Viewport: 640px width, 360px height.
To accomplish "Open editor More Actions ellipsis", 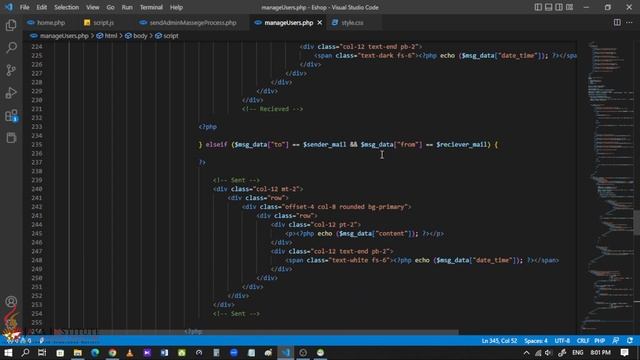I will click(x=629, y=22).
